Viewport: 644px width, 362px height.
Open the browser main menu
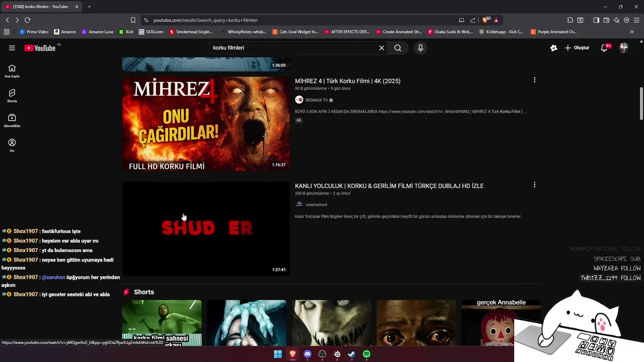(x=636, y=20)
